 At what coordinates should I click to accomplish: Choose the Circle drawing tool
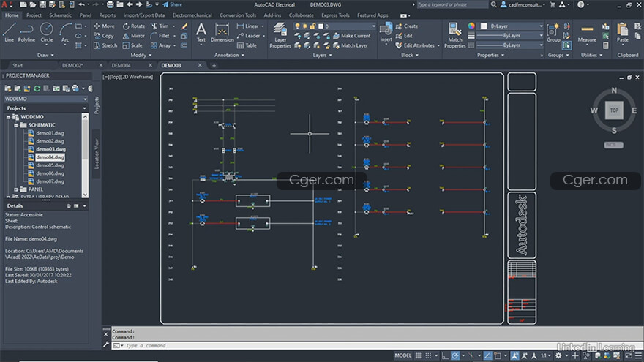46,33
